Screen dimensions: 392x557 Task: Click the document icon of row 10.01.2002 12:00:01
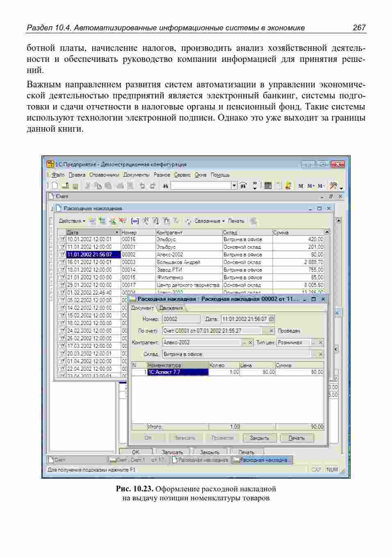62,240
